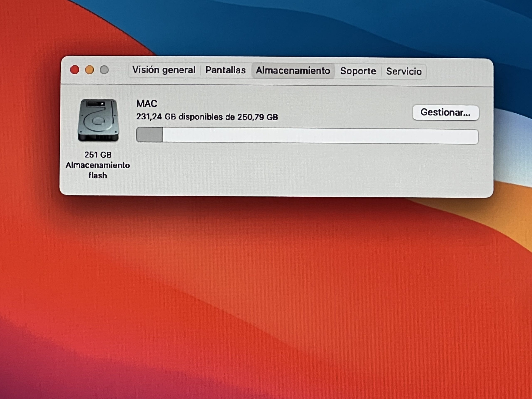Click the hard drive disk icon
The height and width of the screenshot is (399, 532).
point(98,121)
